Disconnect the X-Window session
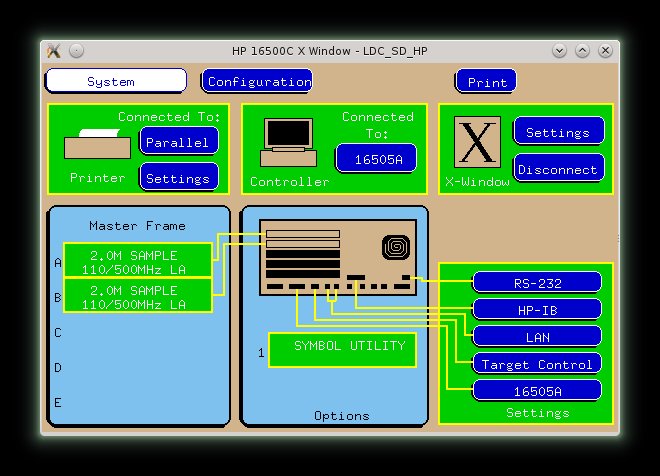 click(x=559, y=168)
